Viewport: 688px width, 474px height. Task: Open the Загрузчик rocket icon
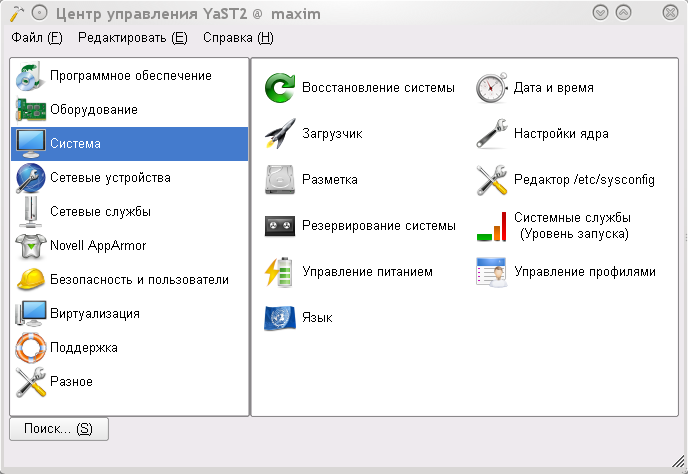(280, 133)
